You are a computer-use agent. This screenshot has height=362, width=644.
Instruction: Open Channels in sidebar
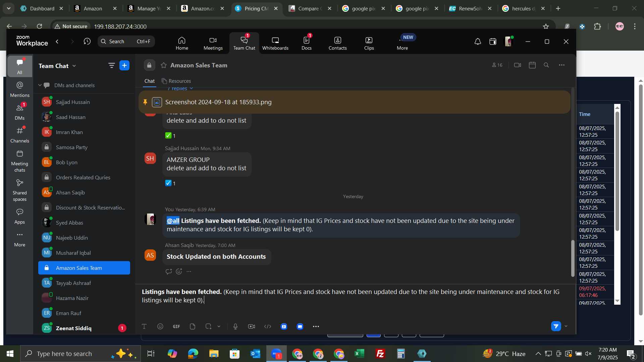click(x=20, y=135)
